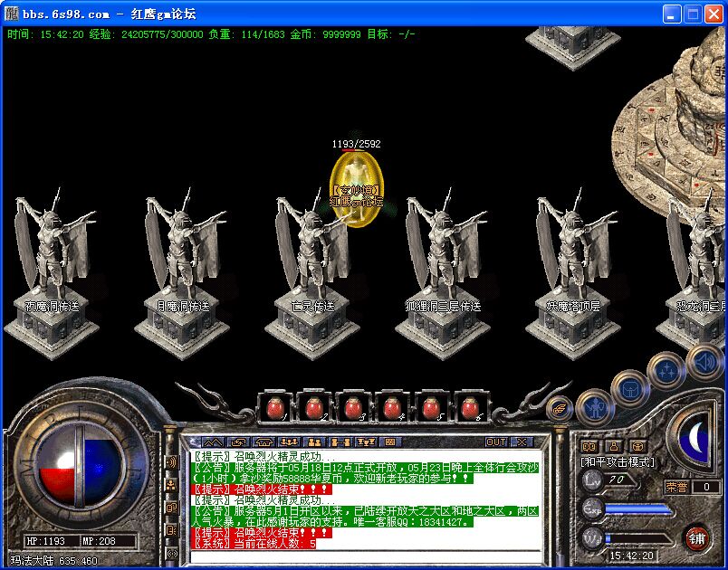The width and height of the screenshot is (728, 570).
Task: Click the trade exchange icon above chat
Action: 239,442
